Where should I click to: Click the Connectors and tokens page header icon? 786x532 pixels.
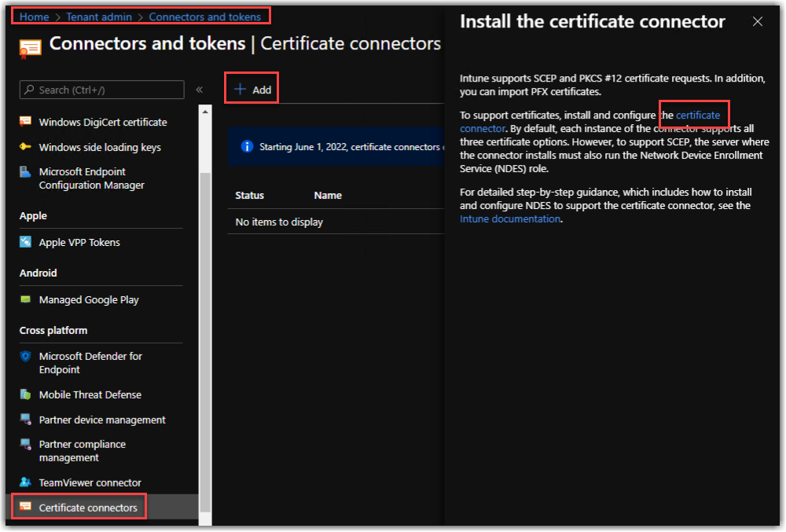[30, 49]
